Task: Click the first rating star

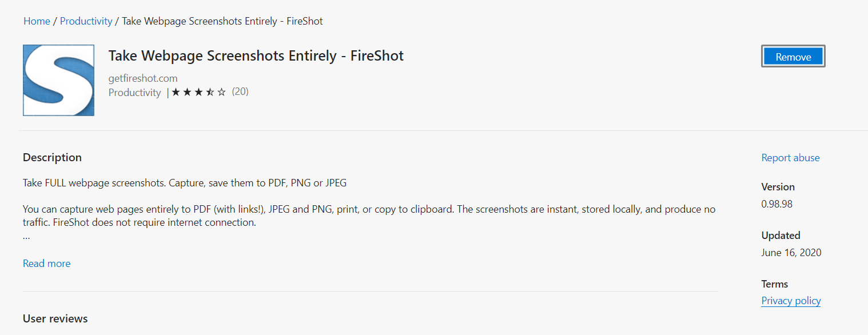Action: click(176, 92)
